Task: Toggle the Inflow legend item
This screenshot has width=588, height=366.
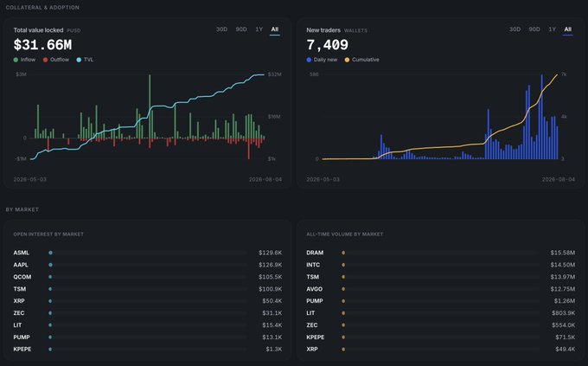Action: click(x=24, y=60)
